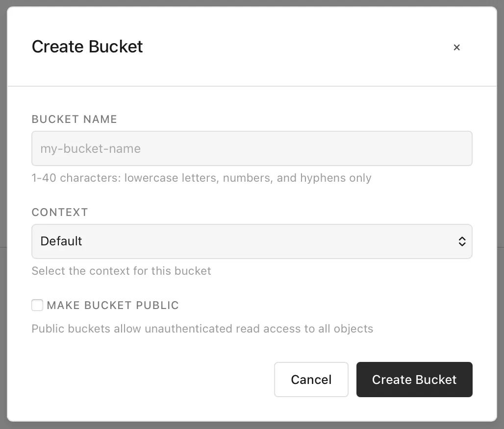Enable the Make Bucket Public checkbox

point(37,305)
